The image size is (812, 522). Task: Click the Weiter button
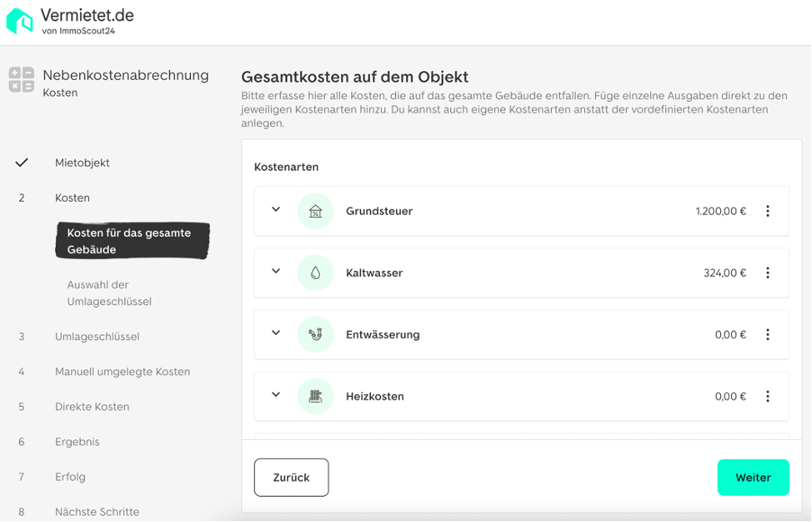(x=753, y=478)
